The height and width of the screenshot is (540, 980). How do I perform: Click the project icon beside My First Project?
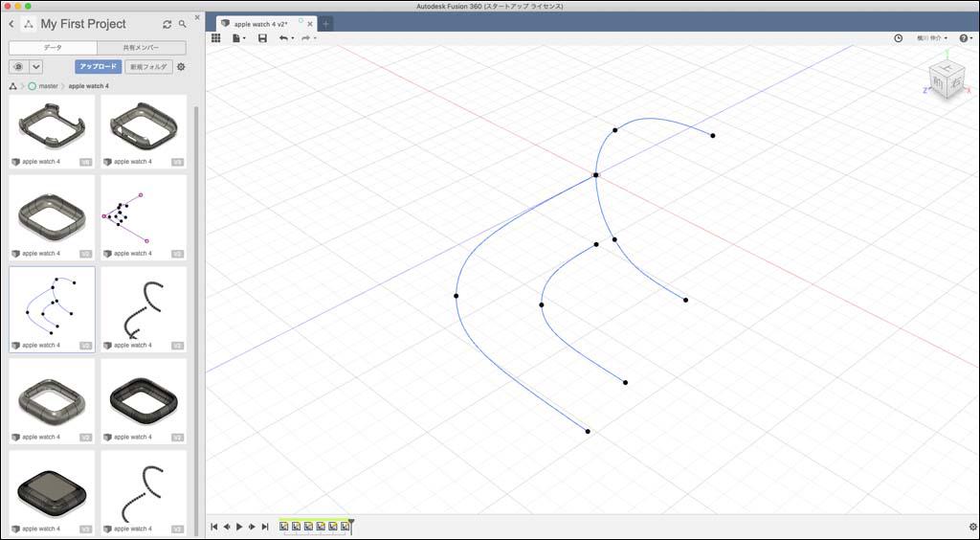tap(28, 24)
